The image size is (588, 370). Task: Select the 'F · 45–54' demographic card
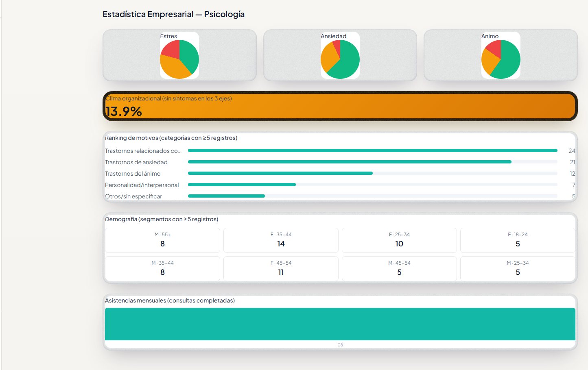[281, 269]
